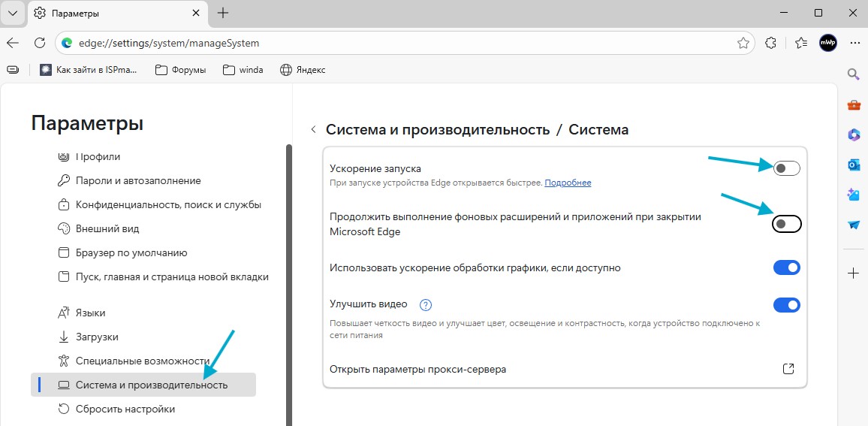Open the tab actions dropdown menu

(x=14, y=14)
